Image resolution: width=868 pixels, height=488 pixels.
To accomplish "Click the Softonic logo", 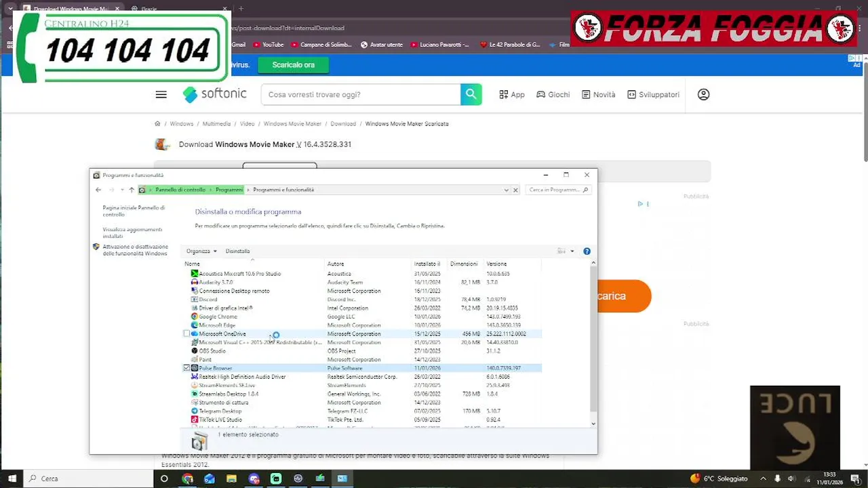I will 214,94.
